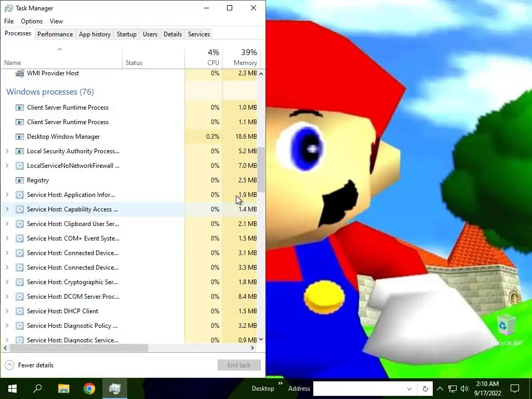Sort processes by the Name column header
Screen dimensions: 532x399
tap(61, 58)
